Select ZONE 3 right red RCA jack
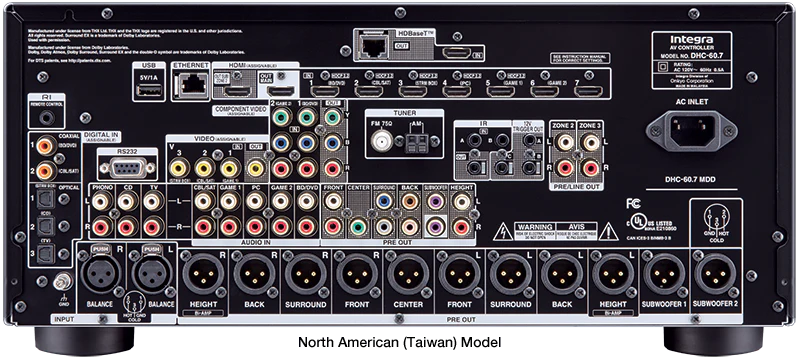The width and height of the screenshot is (800, 361). coord(590,168)
